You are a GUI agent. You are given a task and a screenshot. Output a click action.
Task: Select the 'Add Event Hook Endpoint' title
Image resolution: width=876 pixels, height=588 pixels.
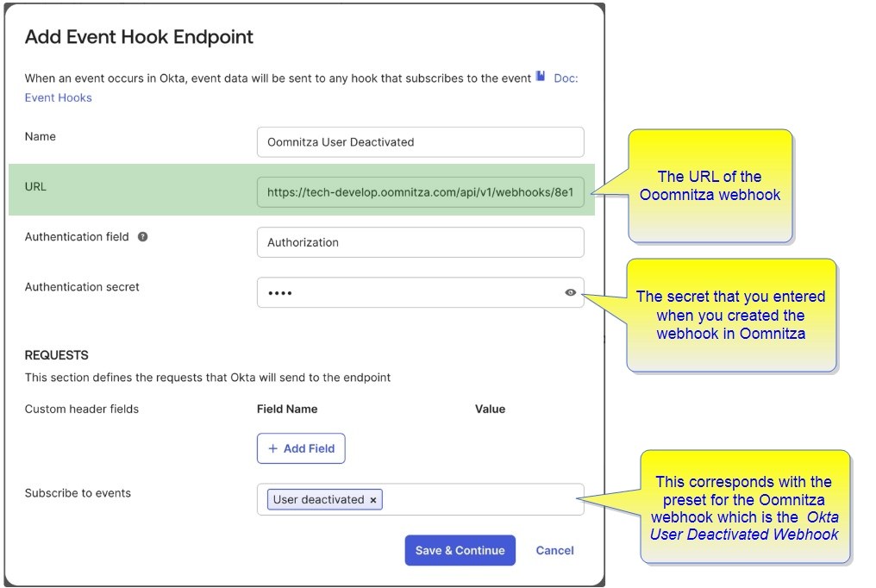tap(139, 37)
